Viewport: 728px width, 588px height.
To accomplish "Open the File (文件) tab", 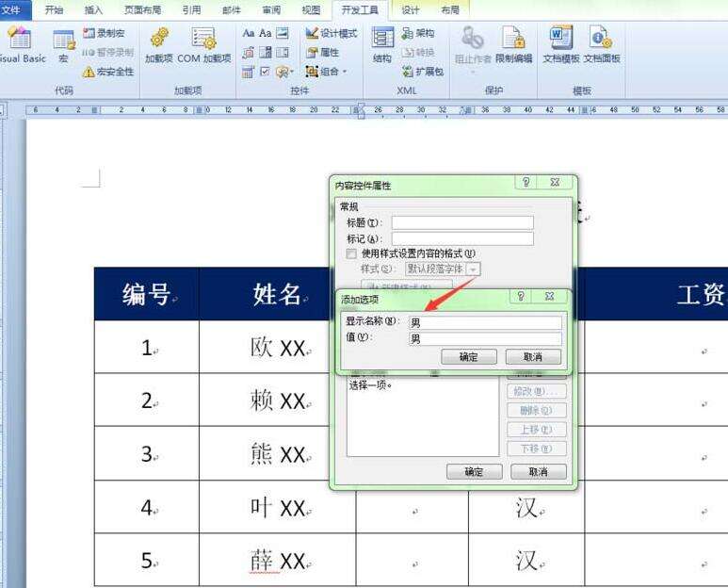I will tap(14, 9).
